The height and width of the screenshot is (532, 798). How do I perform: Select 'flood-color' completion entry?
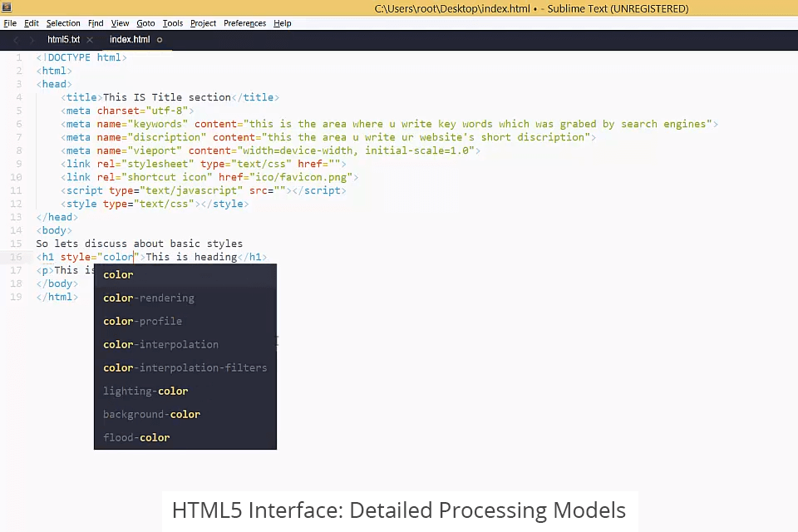(185, 438)
